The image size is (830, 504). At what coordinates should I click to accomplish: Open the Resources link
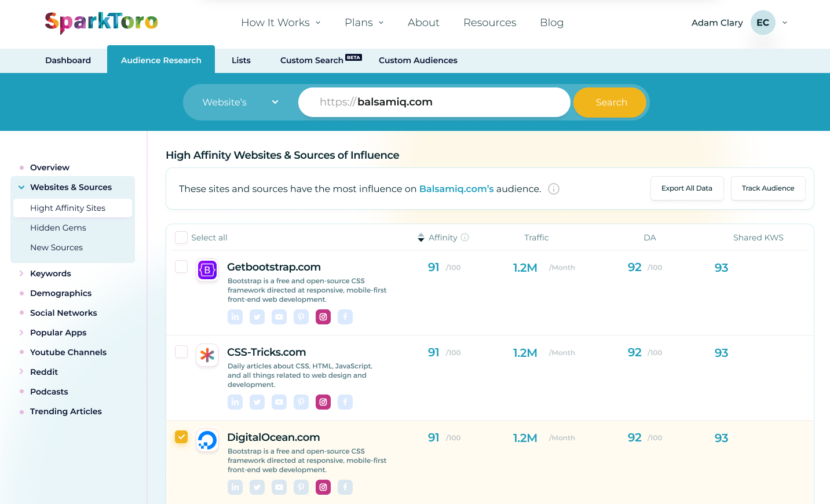point(490,23)
